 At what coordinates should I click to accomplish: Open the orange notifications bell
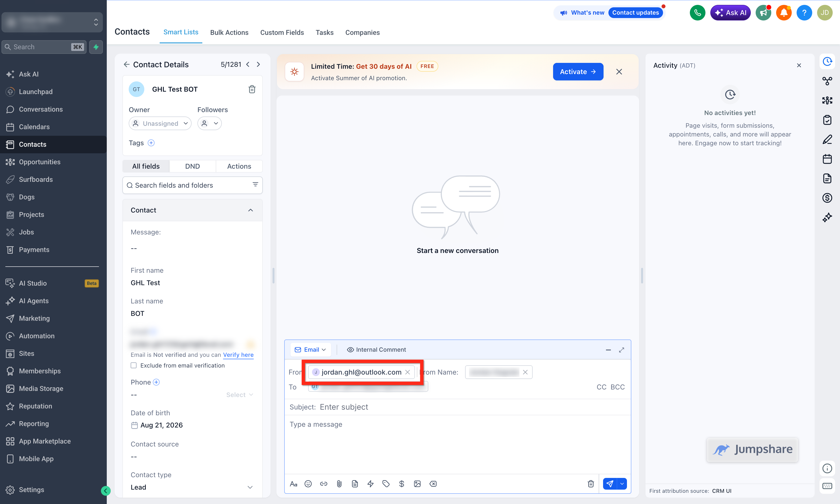[784, 13]
